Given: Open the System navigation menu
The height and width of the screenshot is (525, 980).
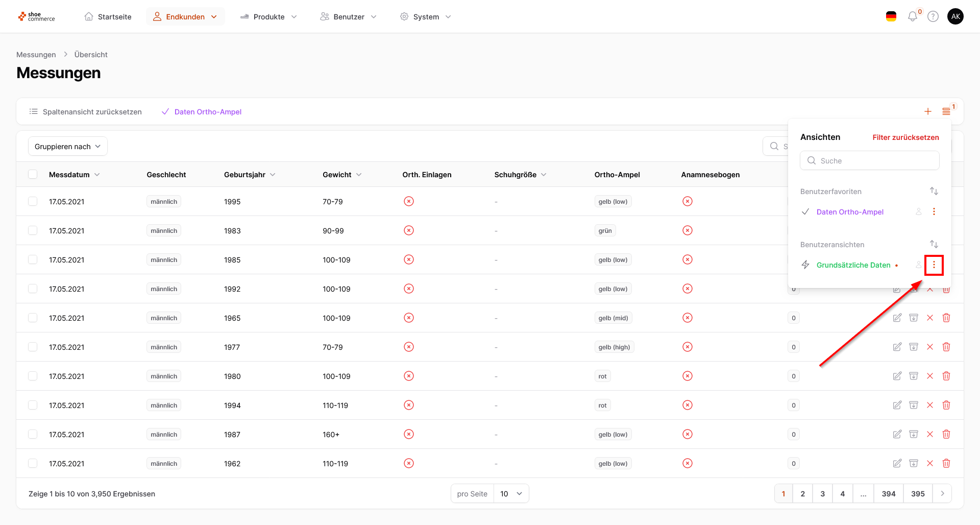Looking at the screenshot, I should coord(426,17).
